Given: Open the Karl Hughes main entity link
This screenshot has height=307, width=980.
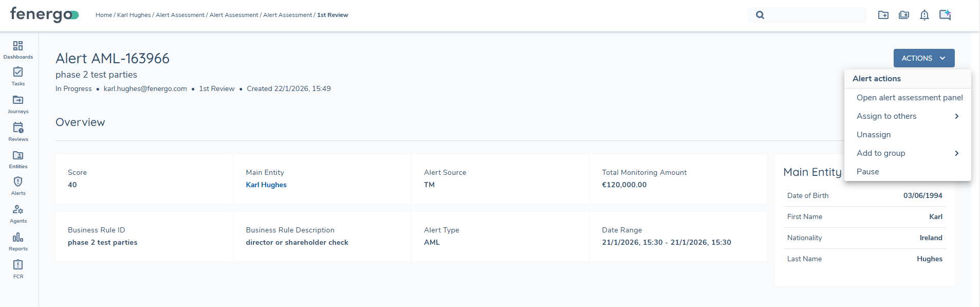Looking at the screenshot, I should coord(266,185).
